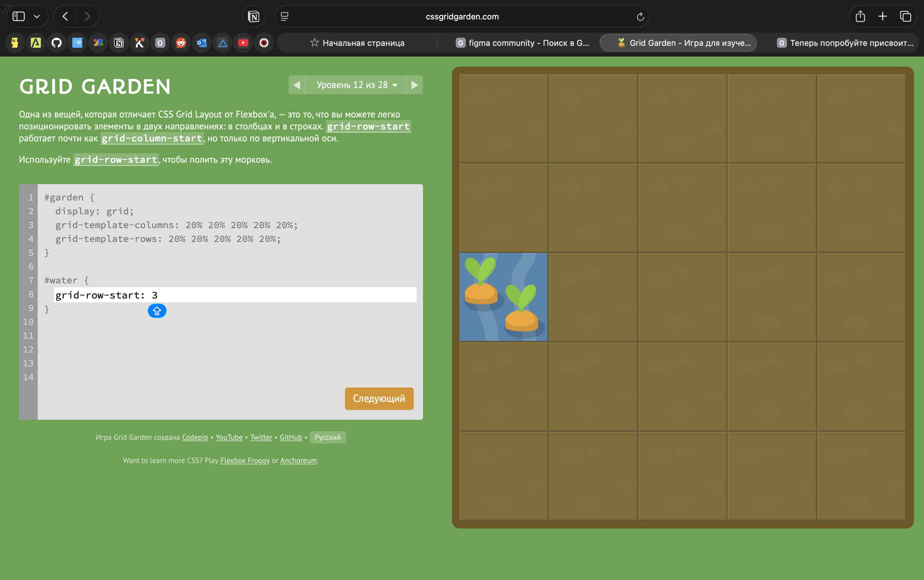
Task: Expand the Уровень 12 из 28 dropdown
Action: point(356,85)
